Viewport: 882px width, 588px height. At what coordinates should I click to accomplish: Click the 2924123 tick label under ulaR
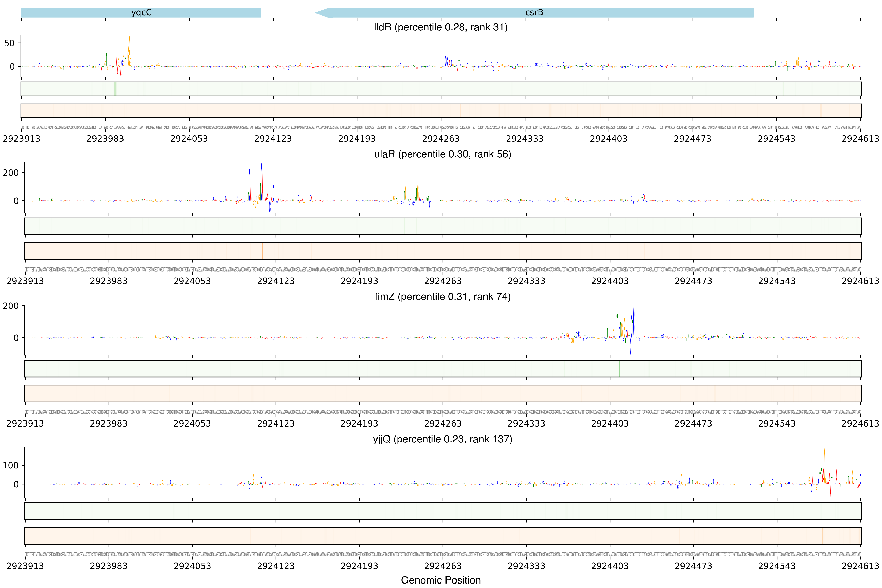[x=276, y=281]
